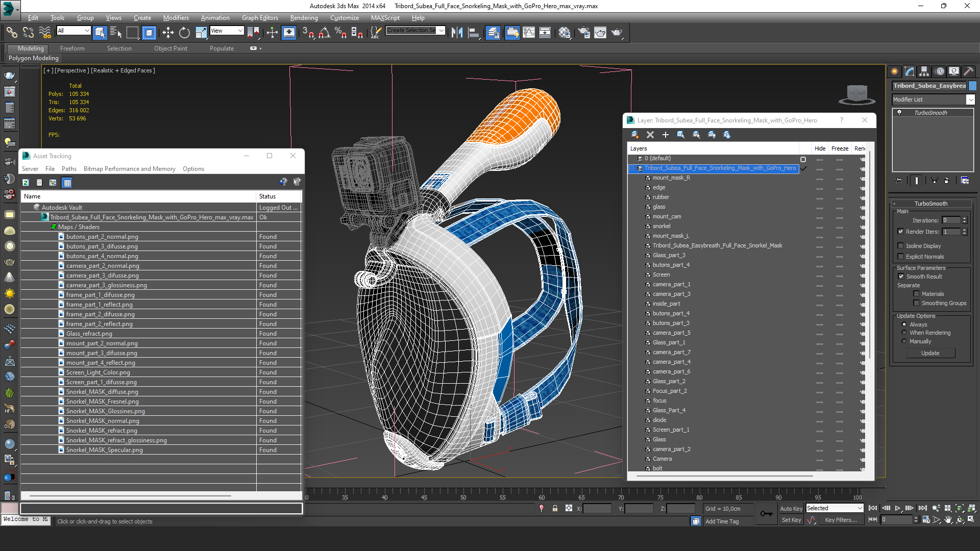The width and height of the screenshot is (980, 551).
Task: Click Create New Layer in Layer dialog
Action: pos(635,135)
